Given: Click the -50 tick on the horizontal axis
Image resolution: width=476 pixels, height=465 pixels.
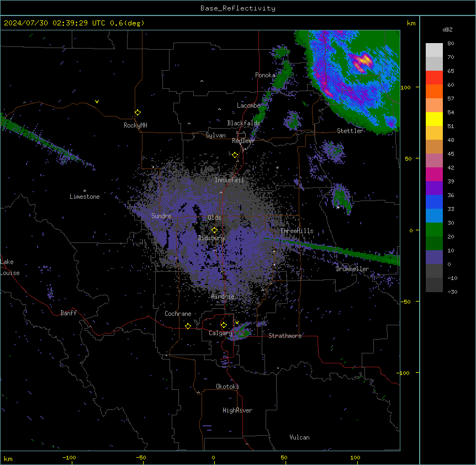Looking at the screenshot, I should click(141, 457).
